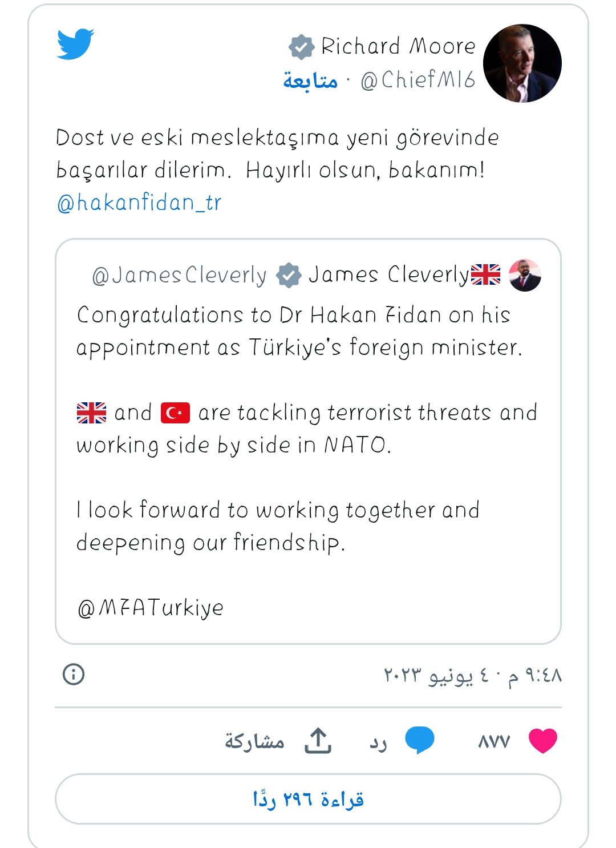Follow via the متابعة link

point(310,80)
